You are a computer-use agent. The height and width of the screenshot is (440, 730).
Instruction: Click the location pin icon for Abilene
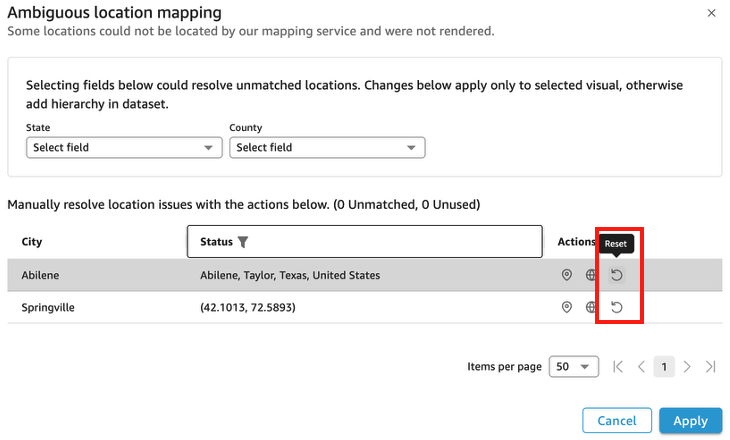coord(566,276)
